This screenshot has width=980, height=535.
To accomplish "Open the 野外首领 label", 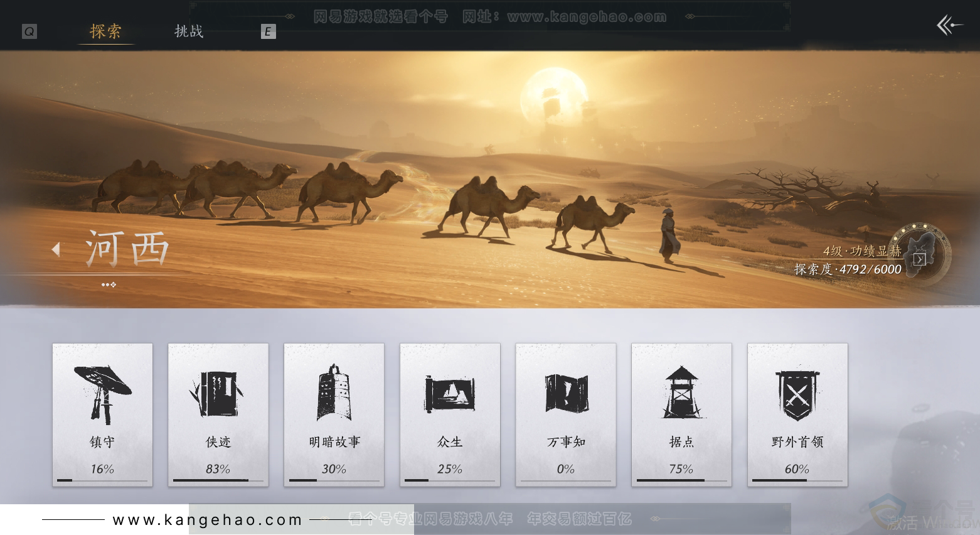I will click(x=797, y=442).
